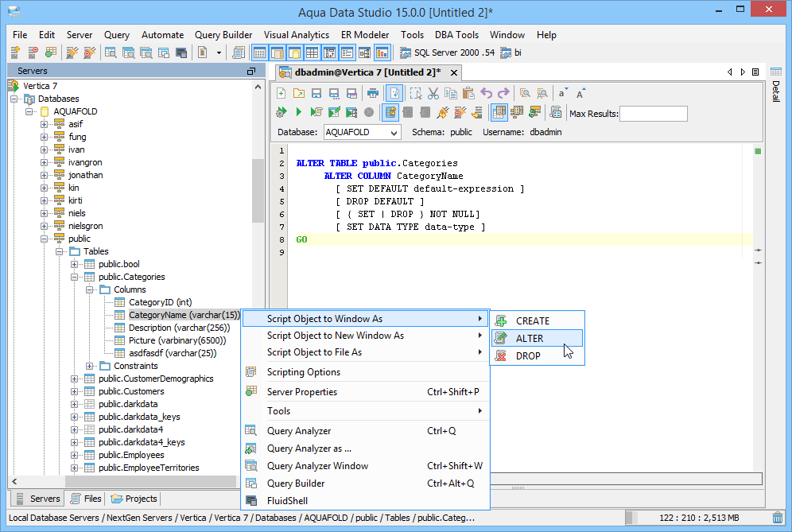Click the trash can icon in status bar

[x=778, y=518]
